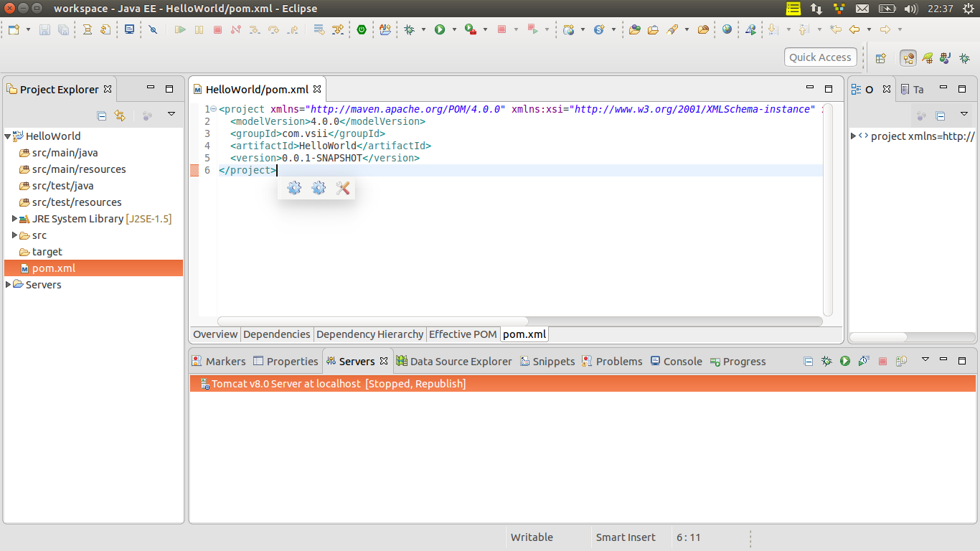Open the New wizard dropdown arrow

click(28, 29)
